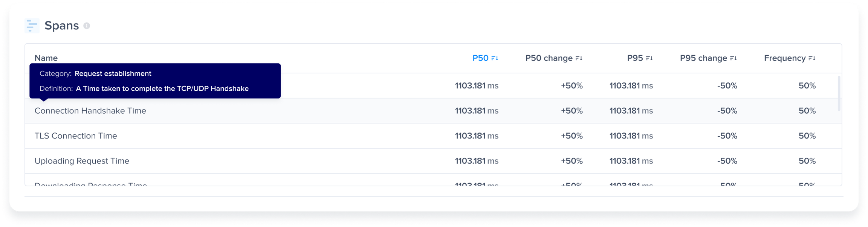The image size is (868, 227).
Task: Open the Uploading Request Time span
Action: (x=82, y=161)
